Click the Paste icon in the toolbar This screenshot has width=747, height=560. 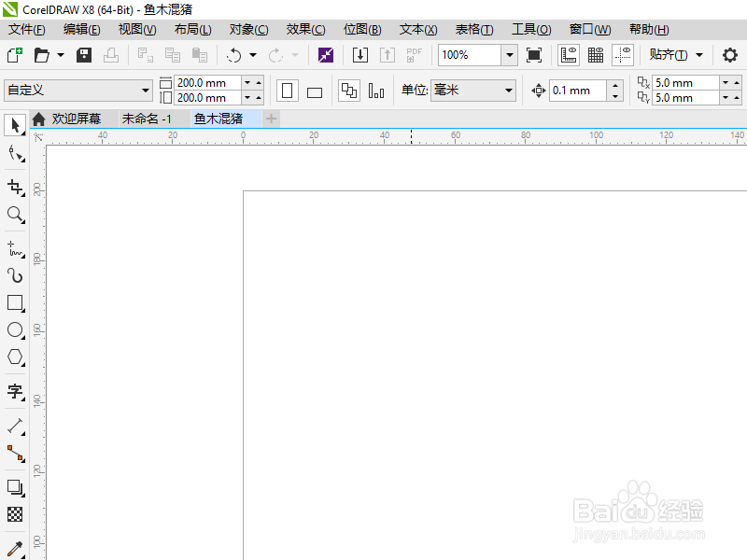tap(199, 55)
